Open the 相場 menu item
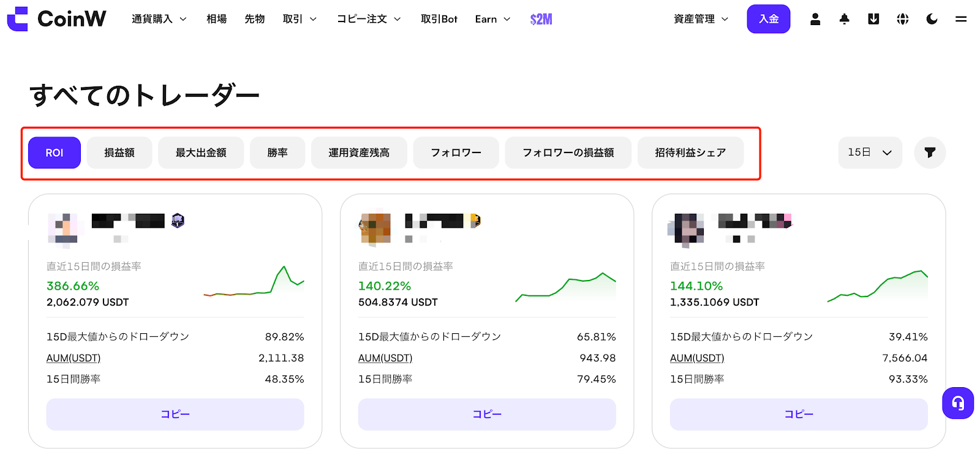This screenshot has height=460, width=980. 216,19
